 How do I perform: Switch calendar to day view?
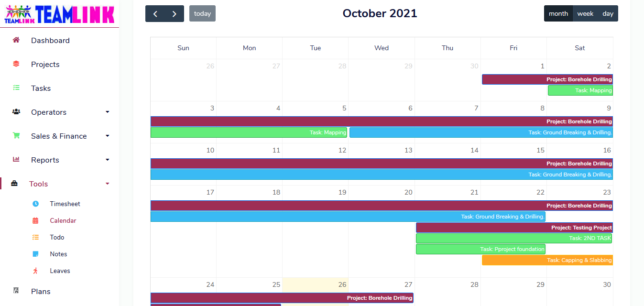tap(608, 13)
